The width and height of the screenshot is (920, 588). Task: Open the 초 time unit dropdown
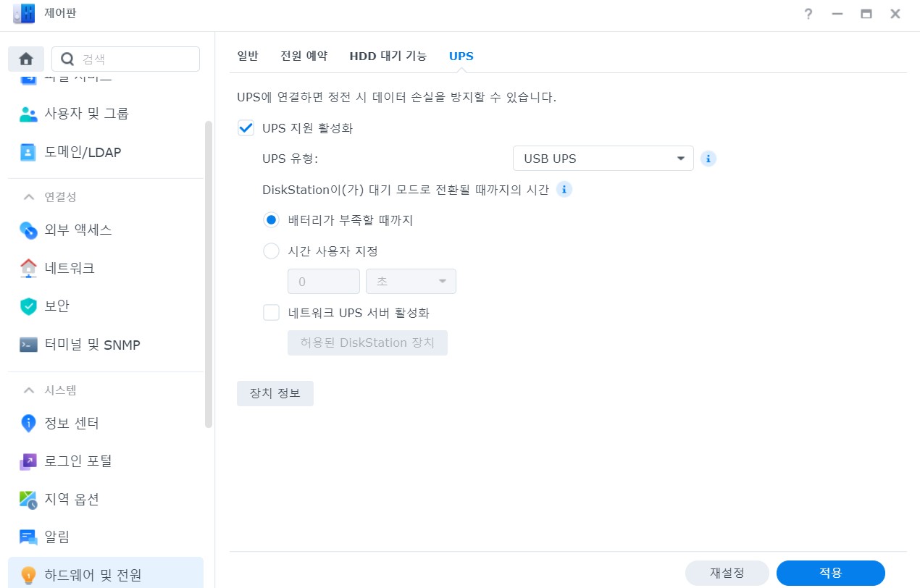pyautogui.click(x=411, y=282)
